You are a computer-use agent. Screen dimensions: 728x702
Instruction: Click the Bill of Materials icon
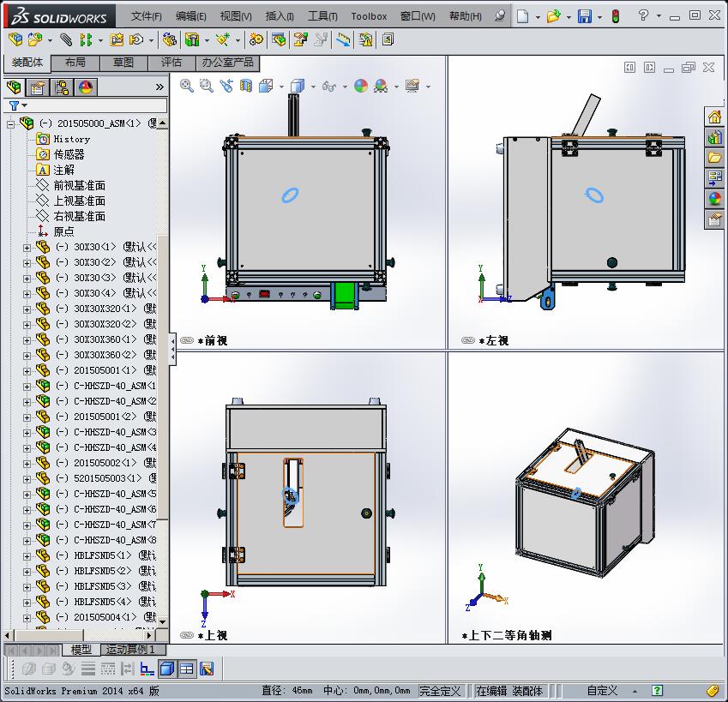click(x=280, y=40)
